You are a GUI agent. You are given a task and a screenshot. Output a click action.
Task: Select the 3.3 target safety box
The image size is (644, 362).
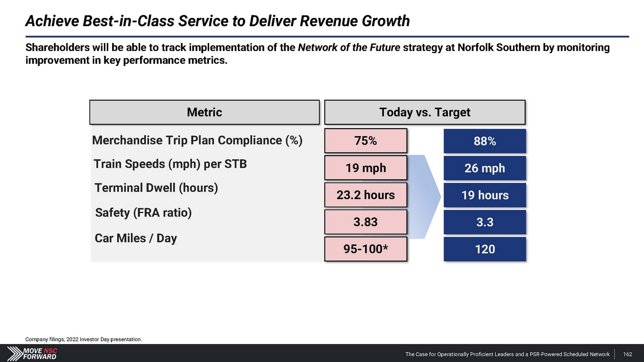point(485,222)
